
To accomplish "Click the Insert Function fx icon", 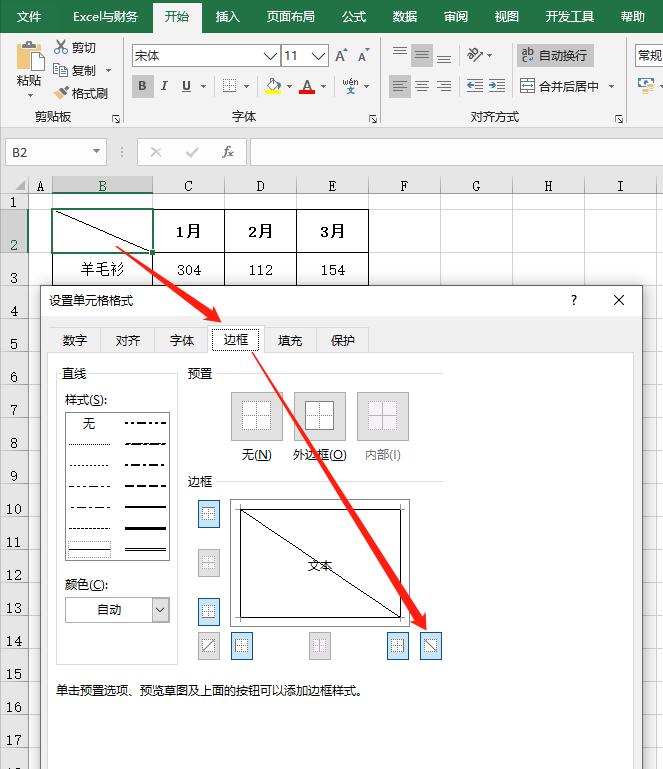I will [x=228, y=152].
